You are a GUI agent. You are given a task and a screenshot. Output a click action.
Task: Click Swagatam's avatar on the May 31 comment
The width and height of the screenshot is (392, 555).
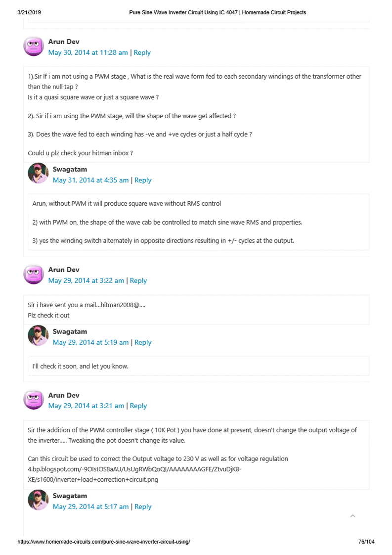38,174
